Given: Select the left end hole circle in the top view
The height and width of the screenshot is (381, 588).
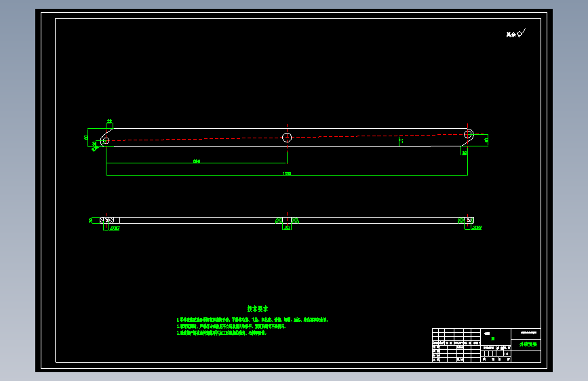Looking at the screenshot, I should [105, 140].
